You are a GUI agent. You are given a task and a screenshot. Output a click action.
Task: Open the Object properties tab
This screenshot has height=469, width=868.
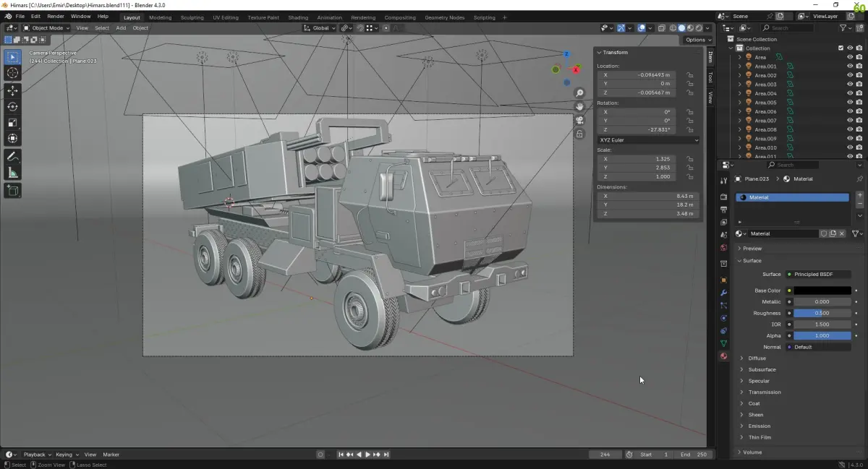coord(723,280)
